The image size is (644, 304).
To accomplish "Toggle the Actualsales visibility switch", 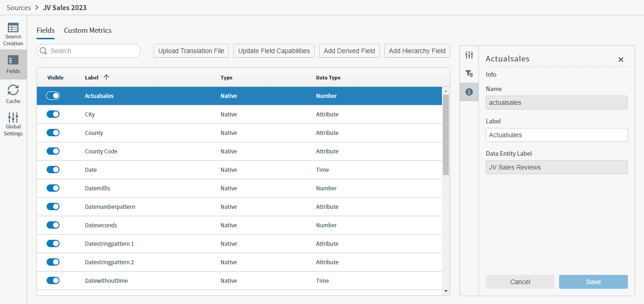I will pos(53,96).
